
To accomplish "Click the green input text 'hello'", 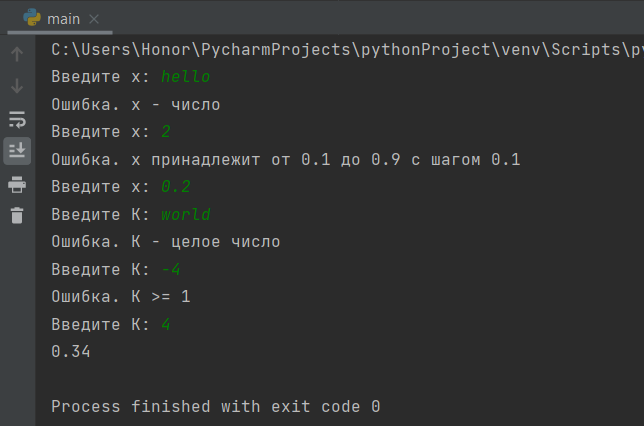I will [x=185, y=77].
